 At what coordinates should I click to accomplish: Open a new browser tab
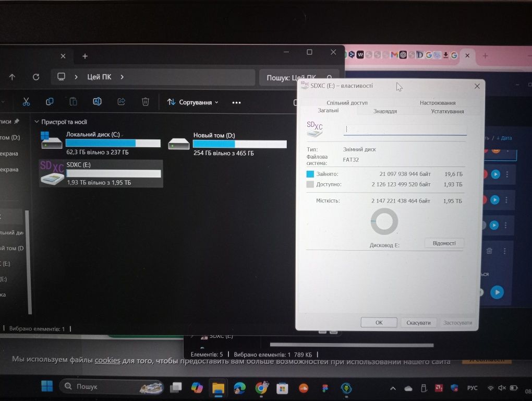coord(485,56)
